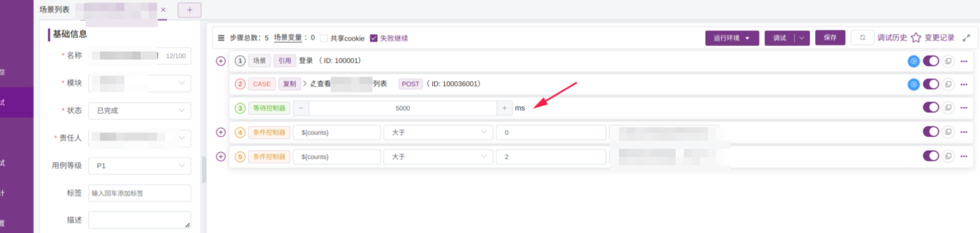980x233 pixels.
Task: Click the fullscreen expand arrows icon
Action: click(x=966, y=38)
